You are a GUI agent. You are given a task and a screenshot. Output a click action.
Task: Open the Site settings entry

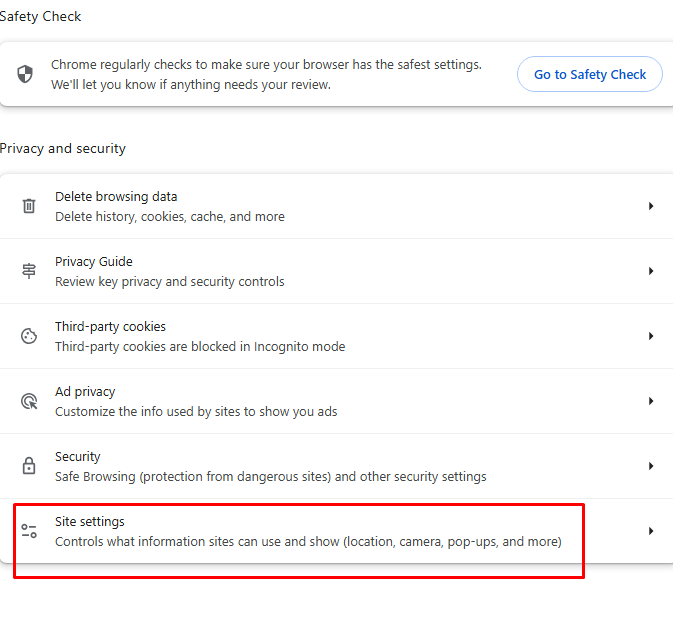point(336,531)
